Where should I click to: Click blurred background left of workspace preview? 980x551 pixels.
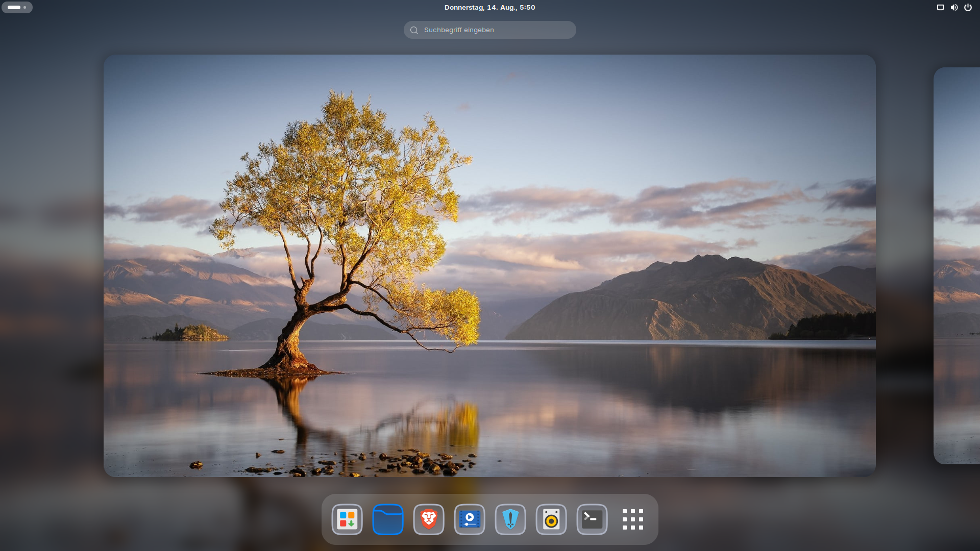[x=51, y=265]
